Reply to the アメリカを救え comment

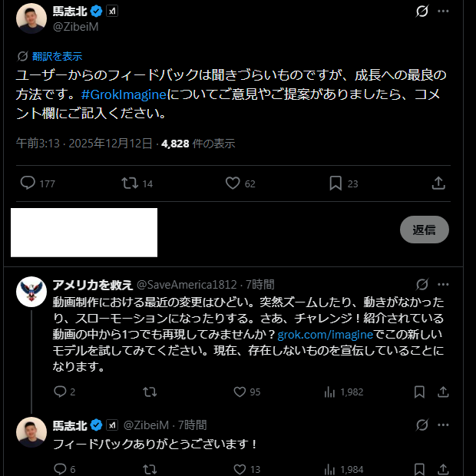tap(61, 392)
